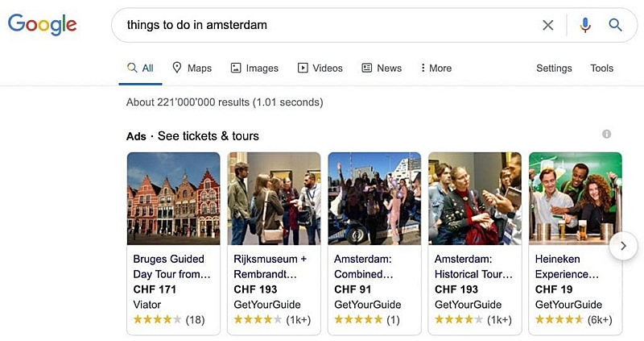644x341 pixels.
Task: Open the Heineken Experience link
Action: tap(567, 267)
